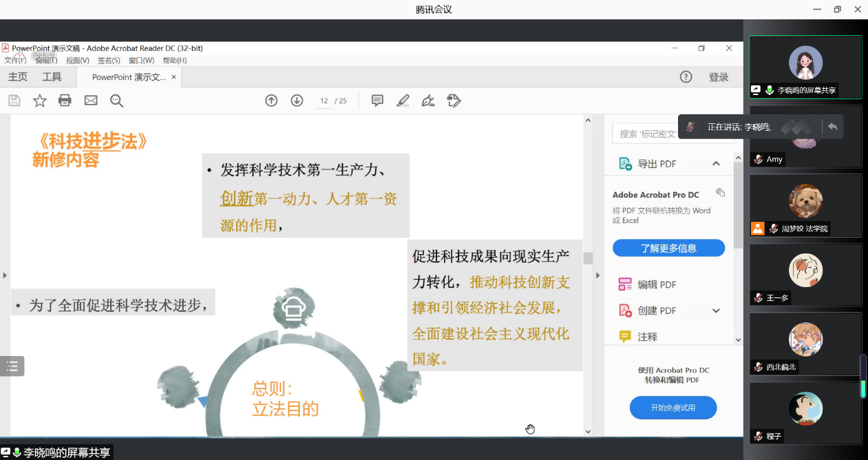This screenshot has width=868, height=460.
Task: Open the 视图(V) menu
Action: (x=78, y=61)
